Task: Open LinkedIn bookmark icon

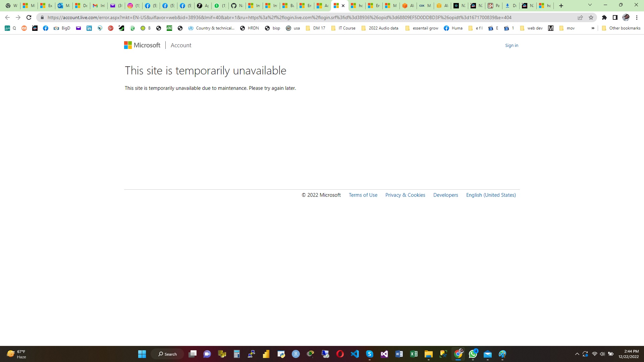Action: tap(89, 28)
